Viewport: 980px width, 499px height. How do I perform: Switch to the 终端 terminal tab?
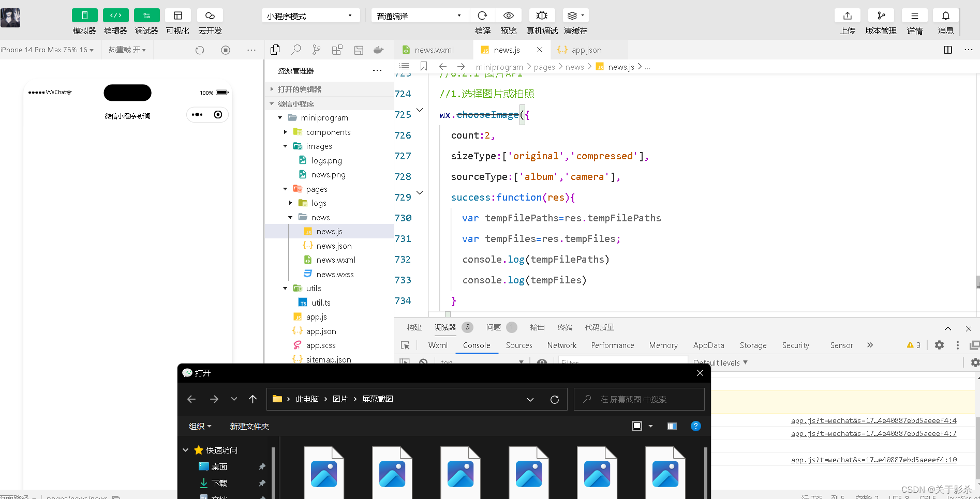click(565, 327)
